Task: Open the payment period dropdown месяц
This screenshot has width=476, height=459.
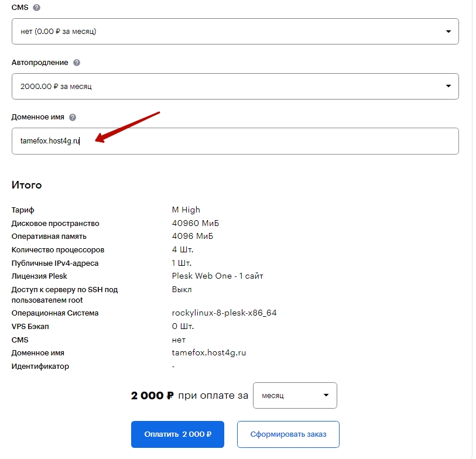Action: click(x=294, y=395)
